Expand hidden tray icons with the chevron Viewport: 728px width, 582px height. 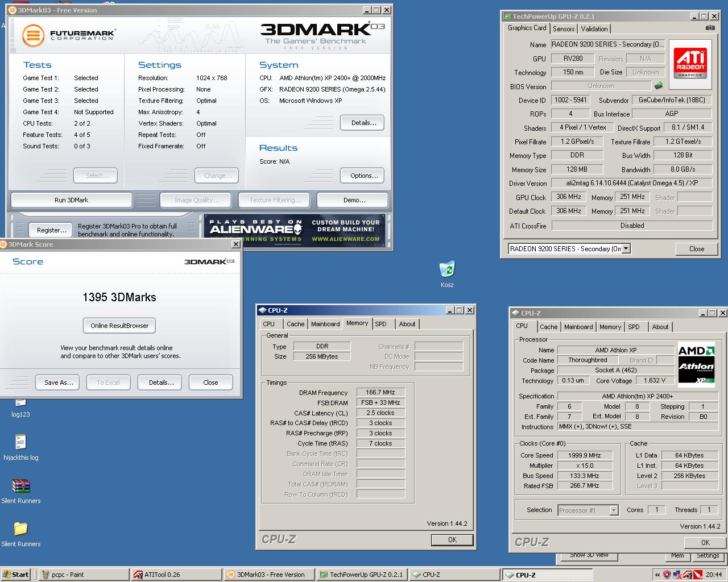pyautogui.click(x=657, y=575)
